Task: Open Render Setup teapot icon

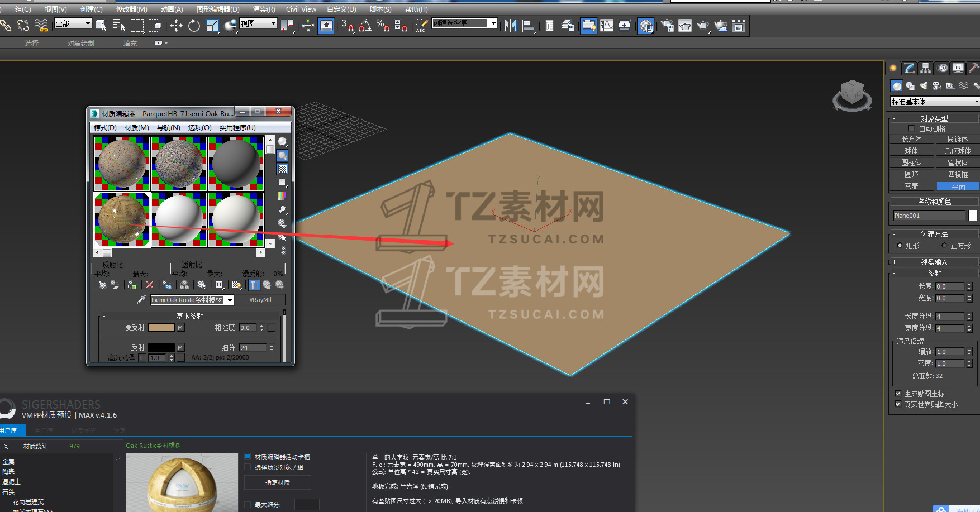Action: (x=667, y=26)
